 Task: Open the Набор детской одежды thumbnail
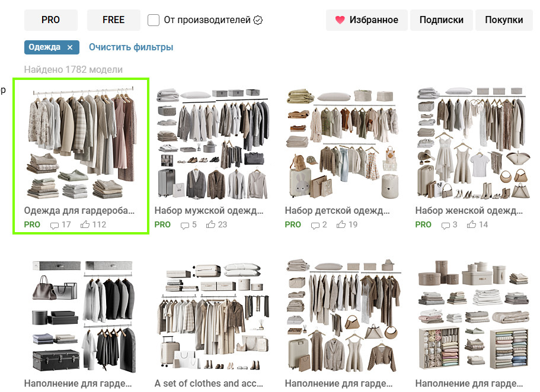pos(342,143)
